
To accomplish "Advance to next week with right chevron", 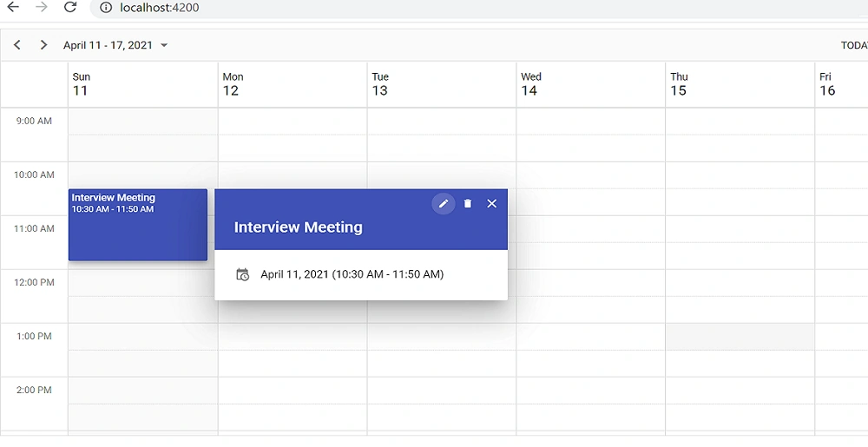I will click(x=43, y=45).
